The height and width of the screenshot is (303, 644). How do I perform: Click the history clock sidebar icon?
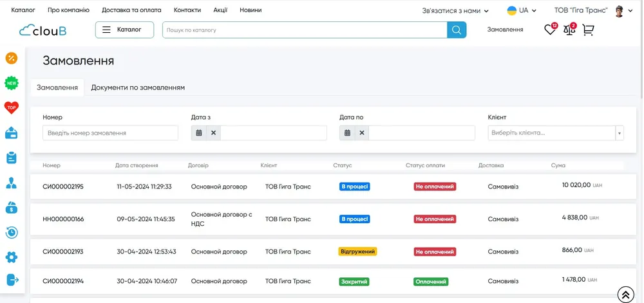coord(12,232)
